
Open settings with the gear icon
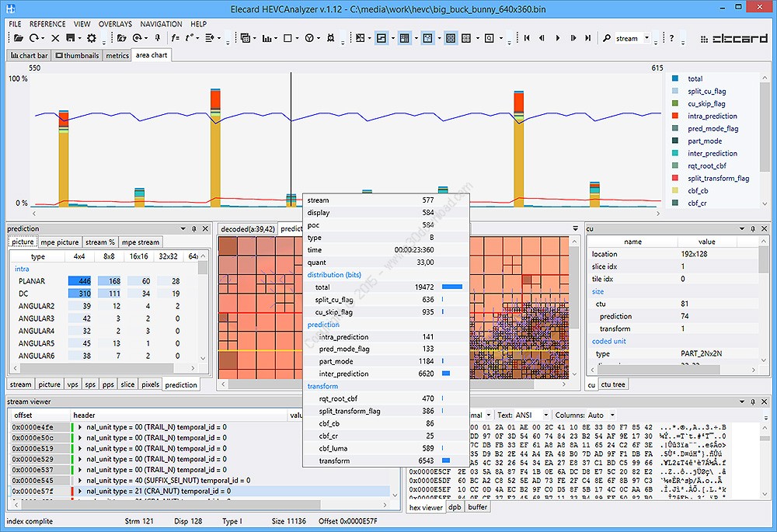[91, 38]
